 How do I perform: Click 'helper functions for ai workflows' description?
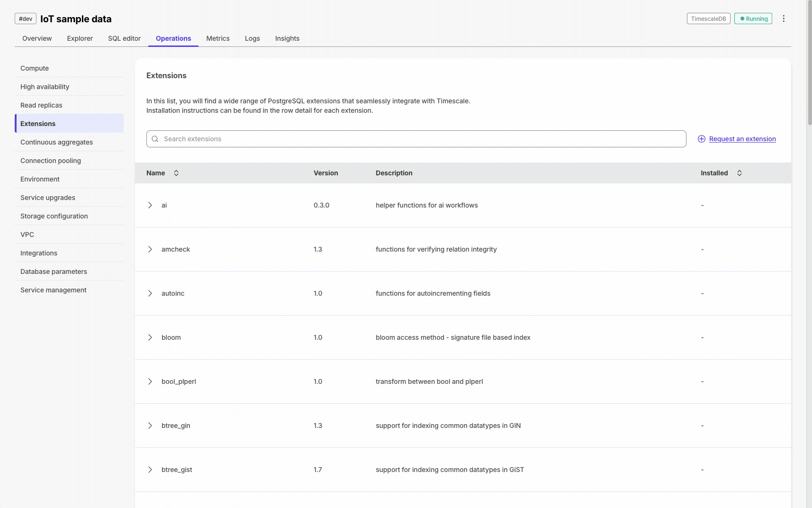(x=427, y=205)
